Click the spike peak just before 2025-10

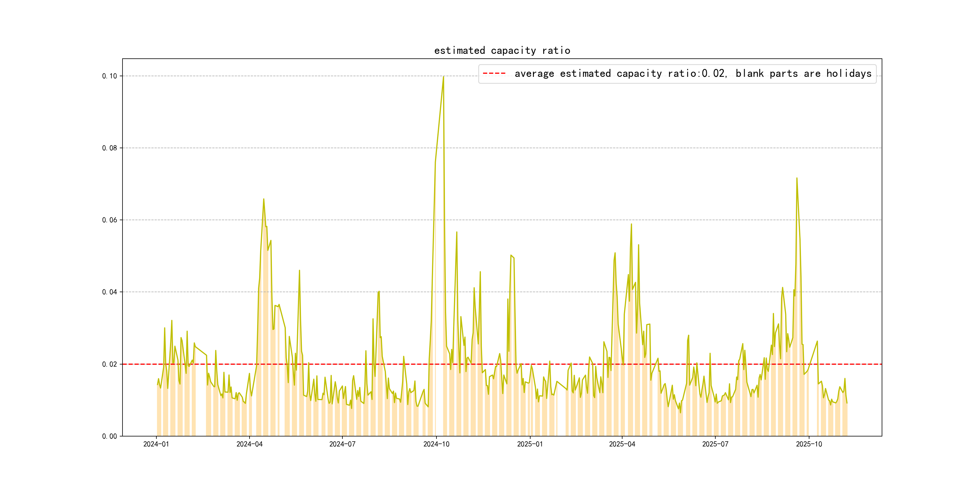797,178
